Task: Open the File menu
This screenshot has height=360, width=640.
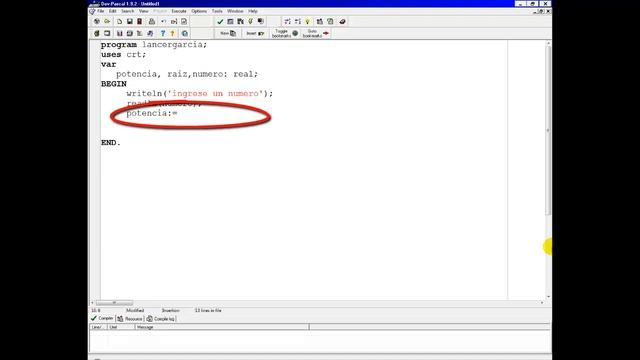Action: pos(100,11)
